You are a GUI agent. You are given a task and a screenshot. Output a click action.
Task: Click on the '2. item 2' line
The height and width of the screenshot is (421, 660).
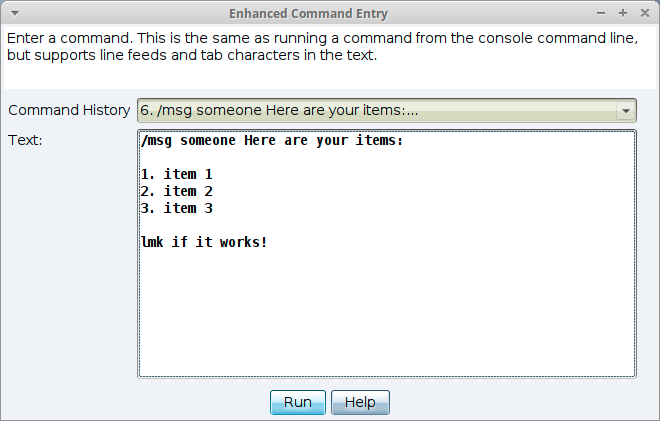177,191
